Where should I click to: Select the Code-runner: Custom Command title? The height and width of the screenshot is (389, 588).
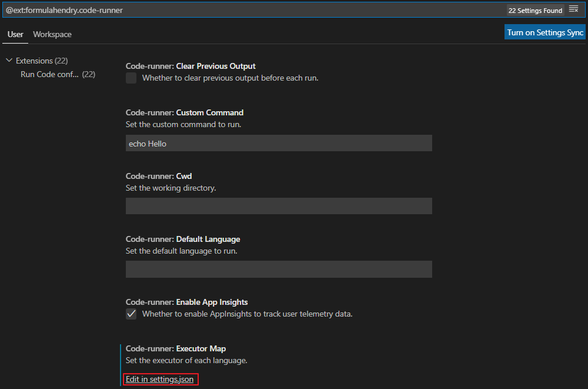tap(185, 112)
